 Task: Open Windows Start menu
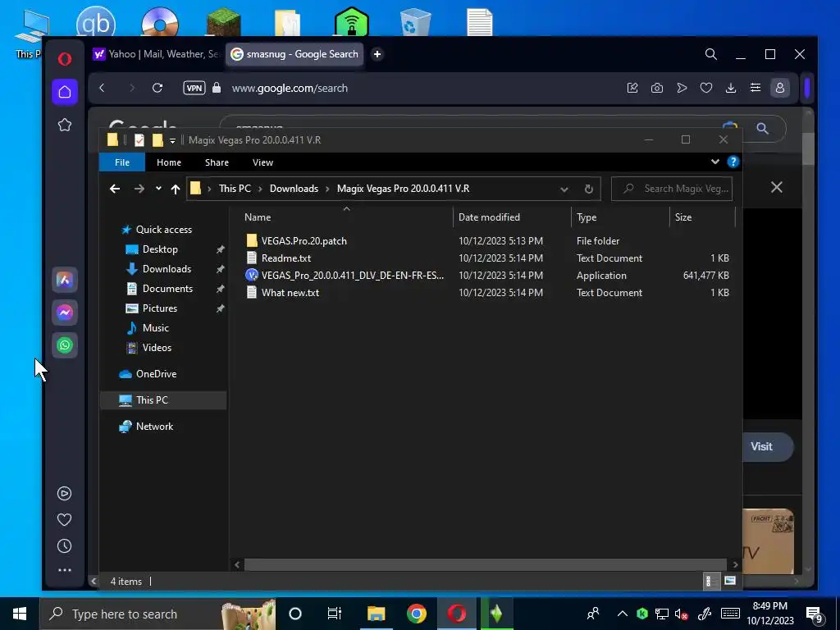[20, 614]
